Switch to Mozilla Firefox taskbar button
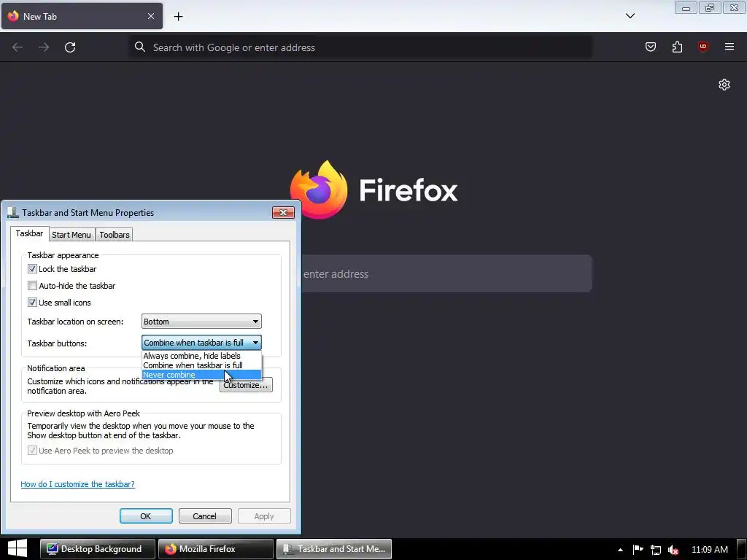 (216, 549)
